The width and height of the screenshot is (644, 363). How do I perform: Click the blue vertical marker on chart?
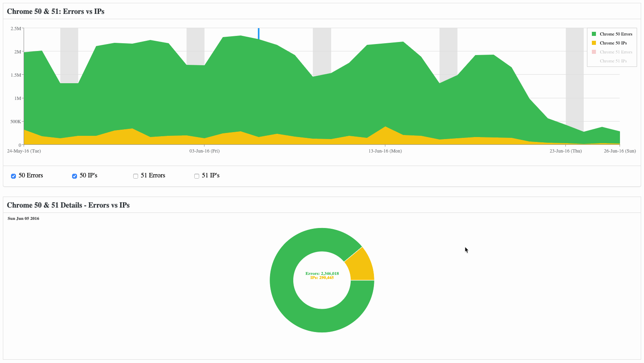pos(259,34)
